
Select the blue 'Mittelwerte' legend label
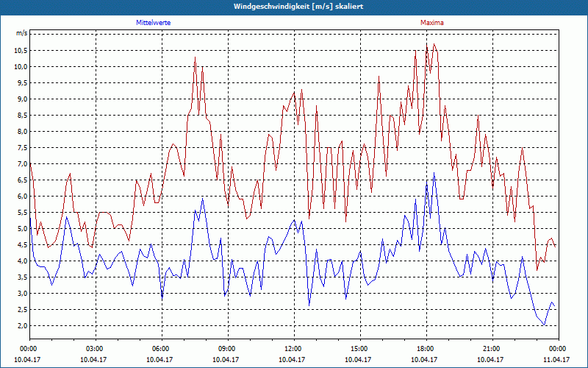[x=153, y=23]
